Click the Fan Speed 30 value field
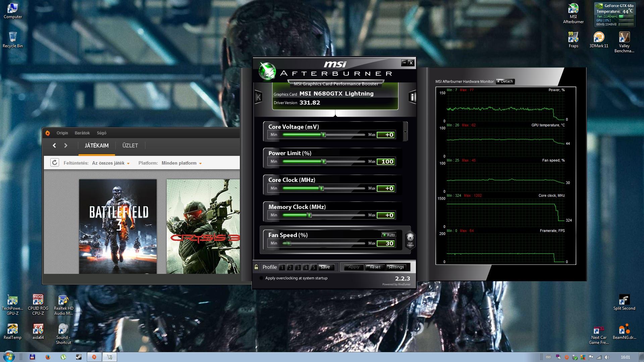 click(386, 243)
